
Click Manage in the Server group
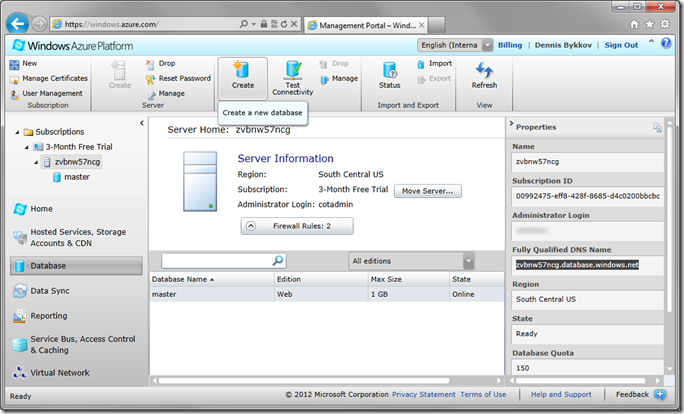[166, 93]
